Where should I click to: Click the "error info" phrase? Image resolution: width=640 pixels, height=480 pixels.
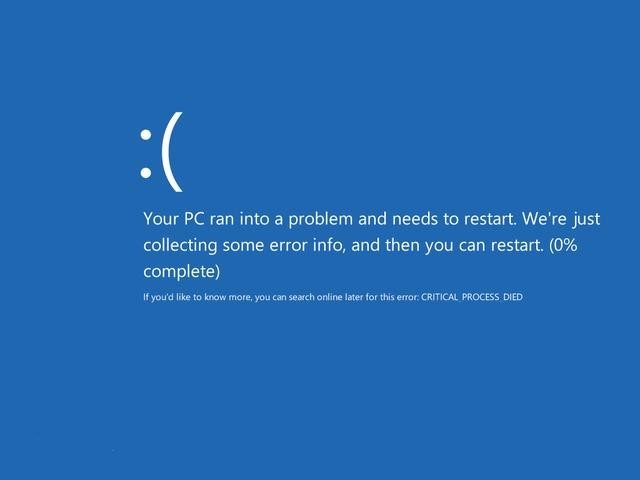coord(305,245)
